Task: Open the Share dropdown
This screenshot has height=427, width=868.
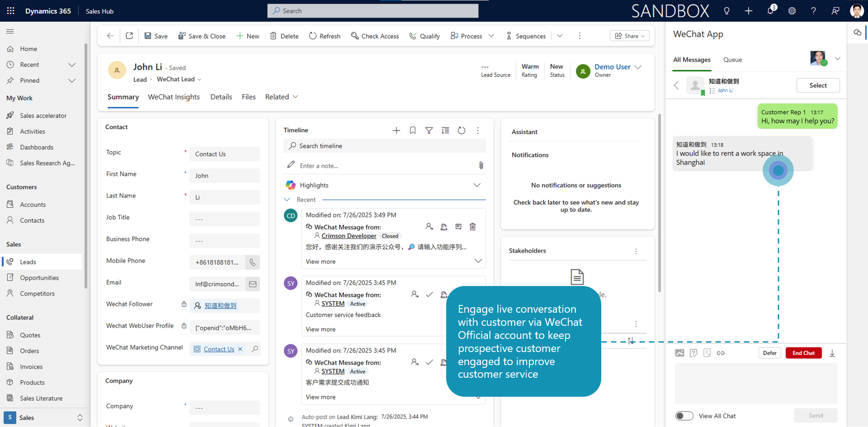Action: coord(630,36)
